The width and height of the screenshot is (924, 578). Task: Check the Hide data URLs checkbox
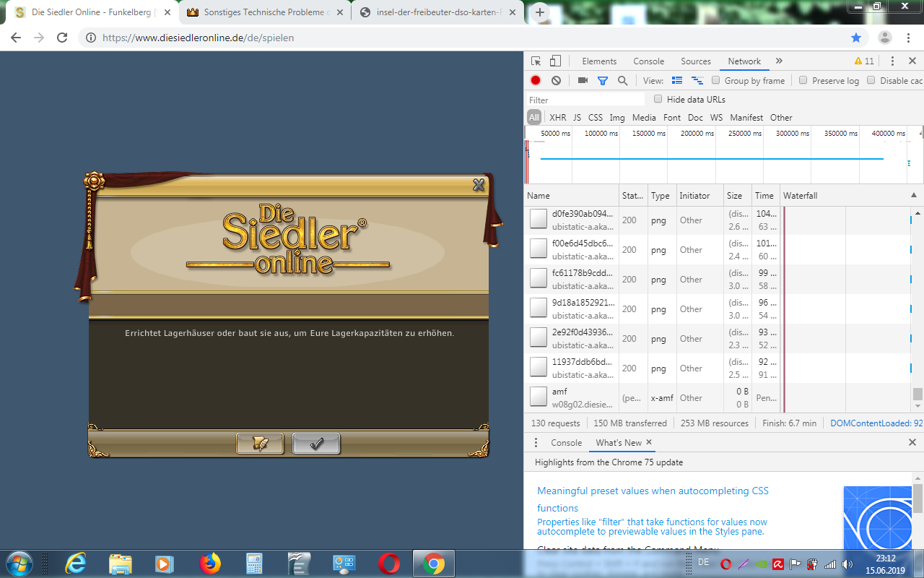point(658,99)
